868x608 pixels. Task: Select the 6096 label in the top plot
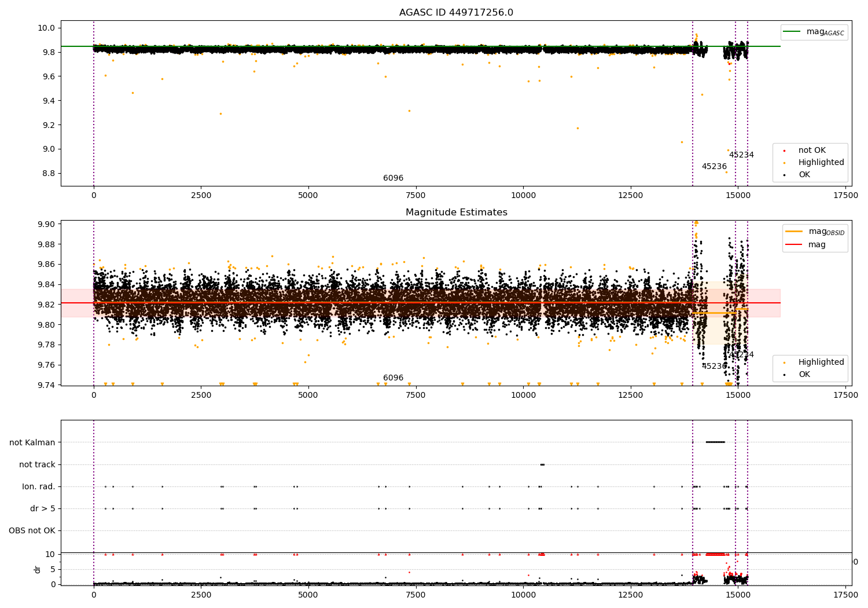click(x=393, y=178)
